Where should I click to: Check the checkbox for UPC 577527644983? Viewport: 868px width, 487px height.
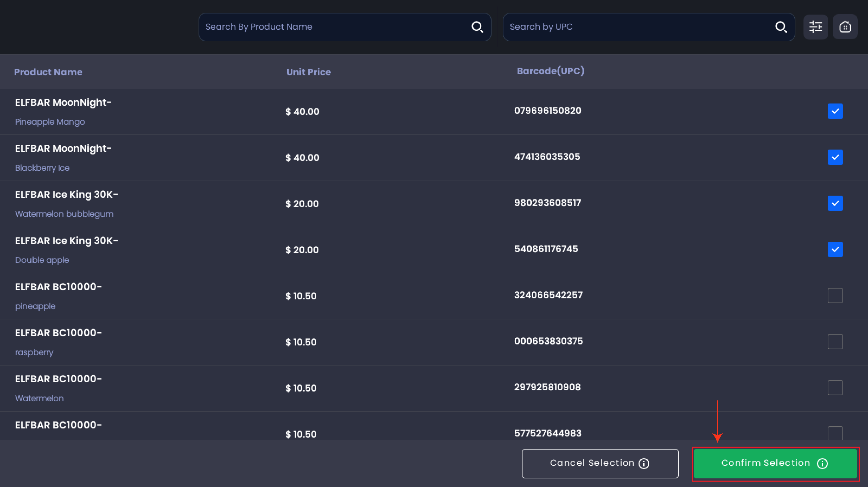click(x=835, y=433)
